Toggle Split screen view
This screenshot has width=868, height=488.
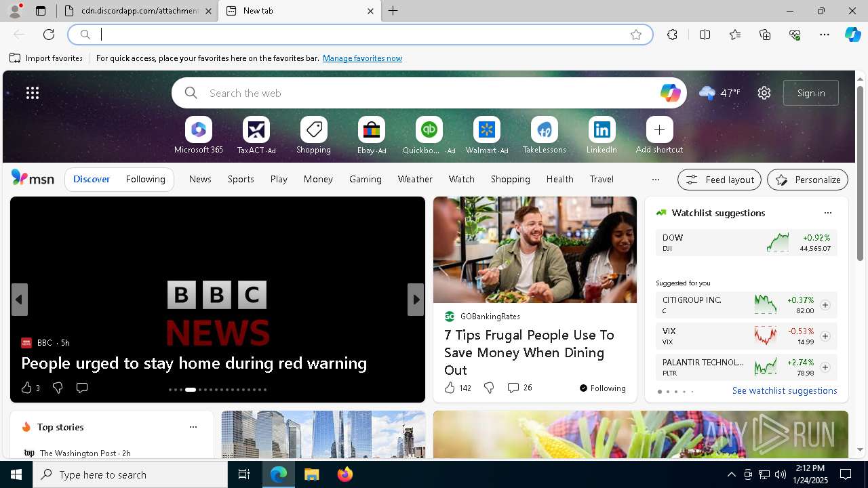pyautogui.click(x=705, y=35)
